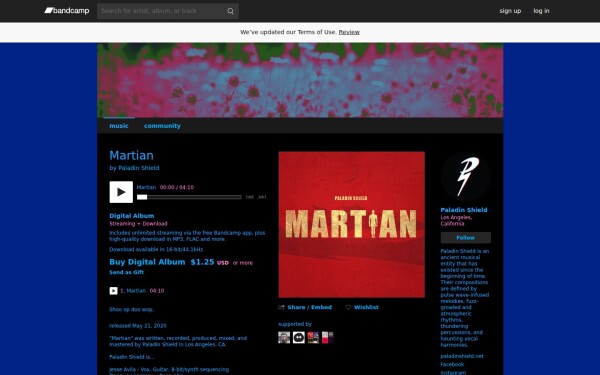Click the 'Shoo op doo wop.' text

click(132, 310)
